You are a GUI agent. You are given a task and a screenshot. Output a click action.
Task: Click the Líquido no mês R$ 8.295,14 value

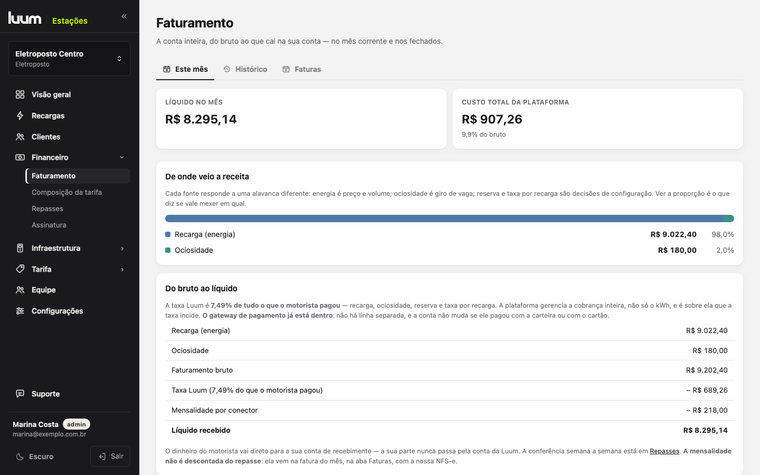[201, 119]
